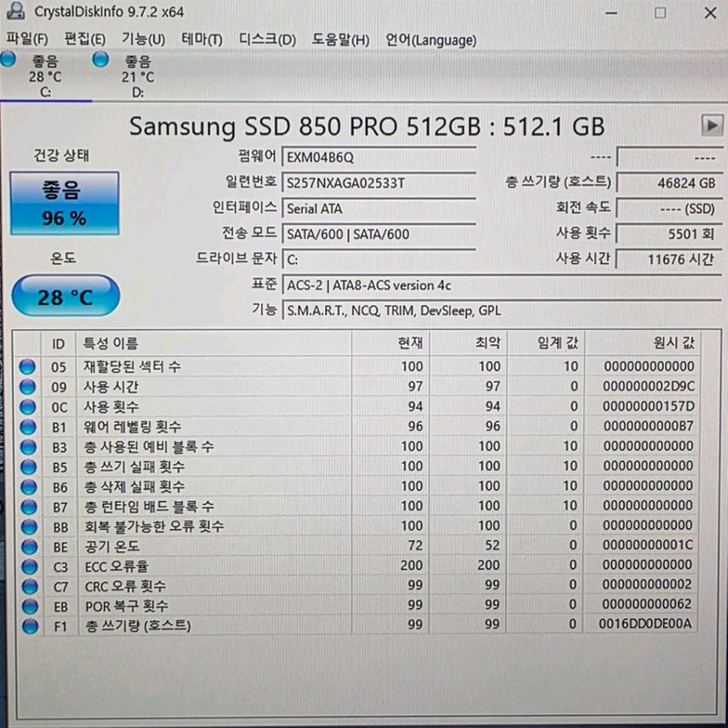
Task: Click status orb for attribute B7
Action: point(29,507)
